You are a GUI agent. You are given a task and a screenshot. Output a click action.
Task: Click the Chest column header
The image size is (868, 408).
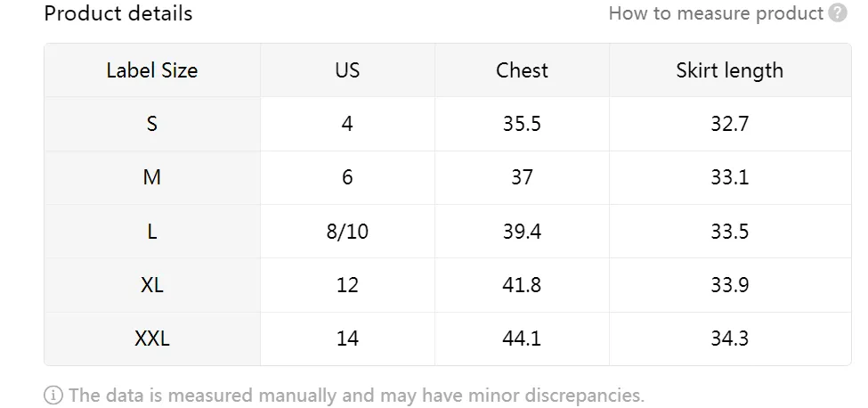coord(522,70)
